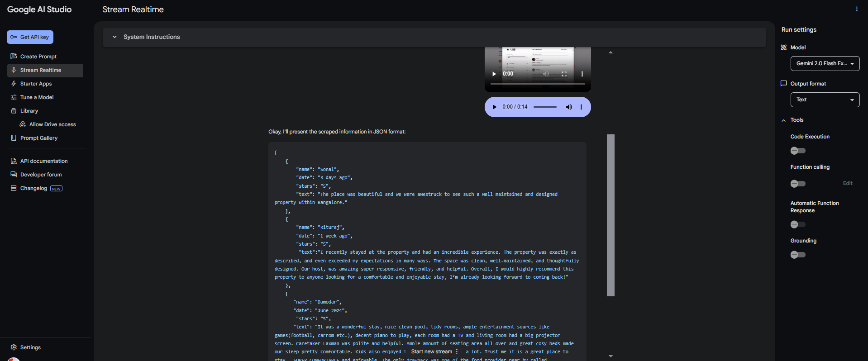The width and height of the screenshot is (868, 361).
Task: Click the Settings gear icon
Action: pos(14,347)
